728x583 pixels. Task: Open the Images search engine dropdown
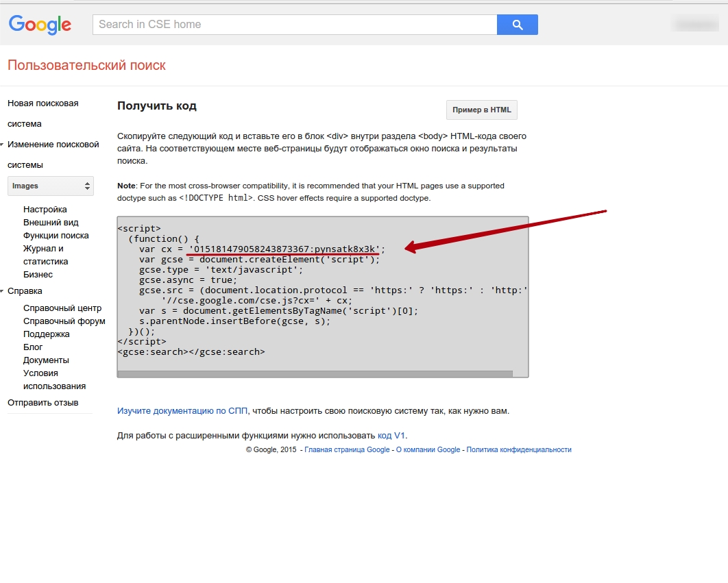click(x=51, y=186)
